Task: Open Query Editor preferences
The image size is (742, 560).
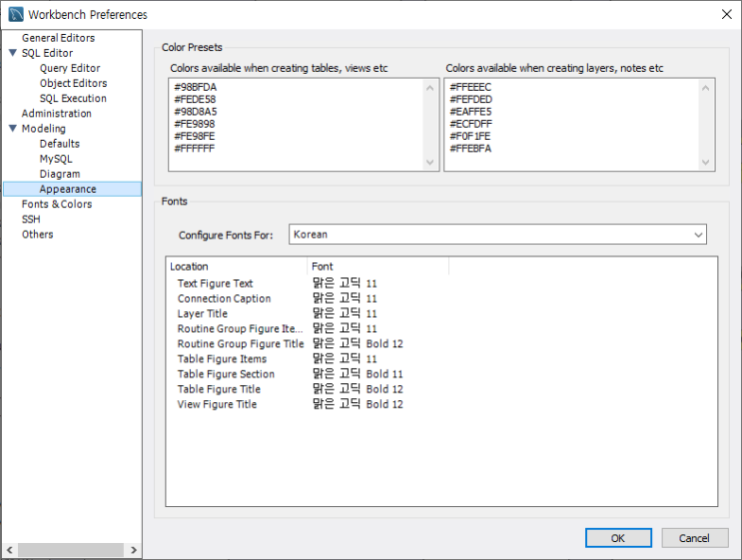Action: point(70,69)
